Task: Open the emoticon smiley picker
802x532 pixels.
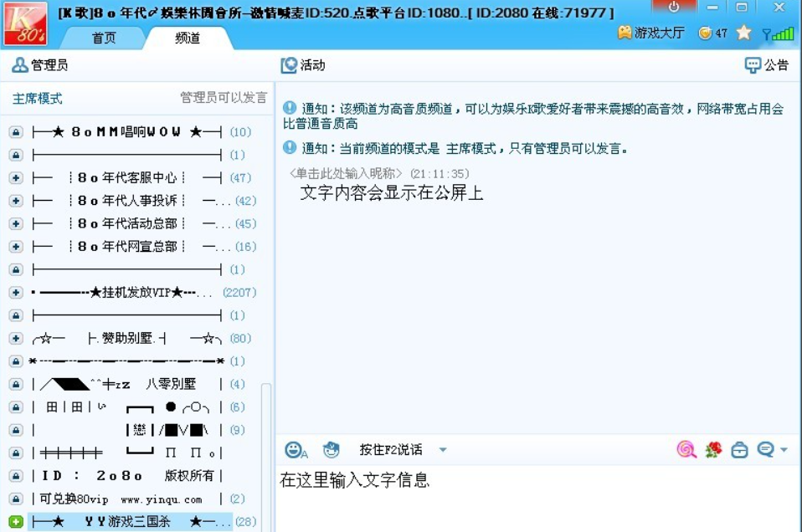Action: (x=296, y=450)
